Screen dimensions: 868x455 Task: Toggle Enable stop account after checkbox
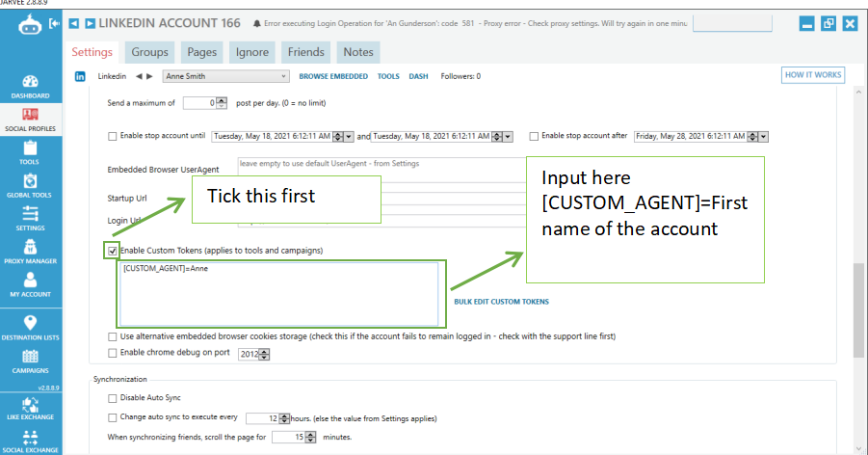click(534, 136)
